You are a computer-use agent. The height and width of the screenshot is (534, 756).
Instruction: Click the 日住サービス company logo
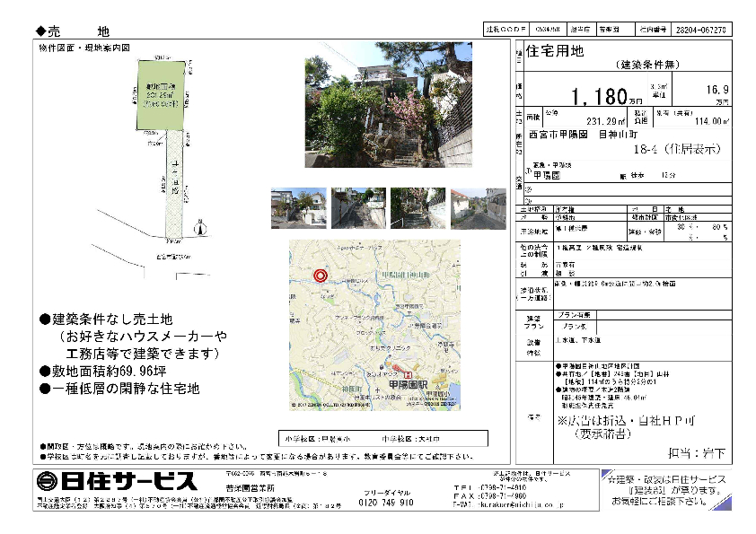[117, 480]
